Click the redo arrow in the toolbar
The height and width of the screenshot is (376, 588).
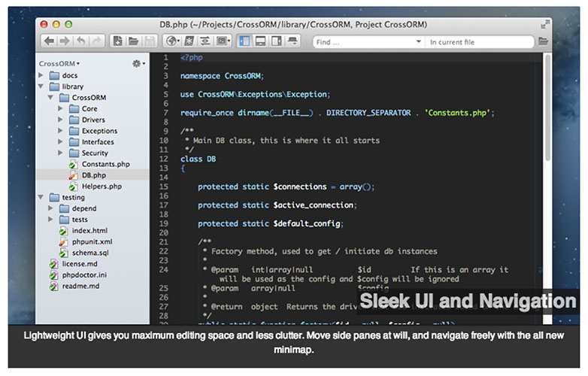click(x=97, y=41)
